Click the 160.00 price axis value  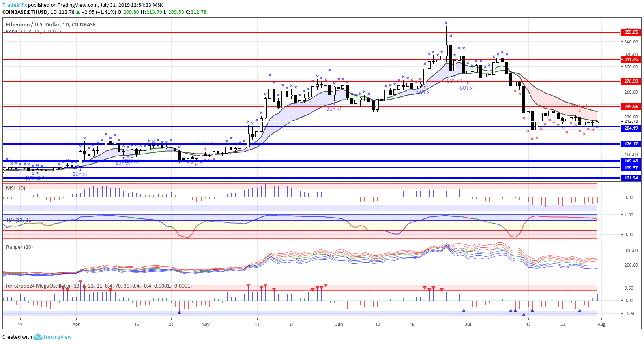[x=631, y=154]
